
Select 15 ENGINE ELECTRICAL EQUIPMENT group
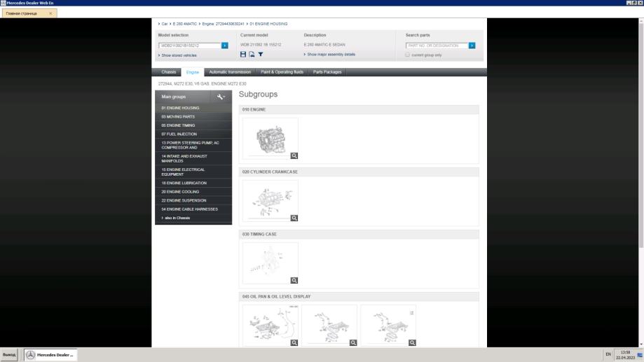(x=193, y=172)
